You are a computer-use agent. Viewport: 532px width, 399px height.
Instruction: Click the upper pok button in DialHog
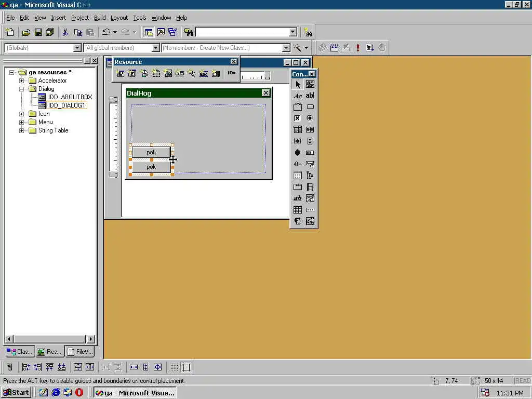pyautogui.click(x=151, y=152)
